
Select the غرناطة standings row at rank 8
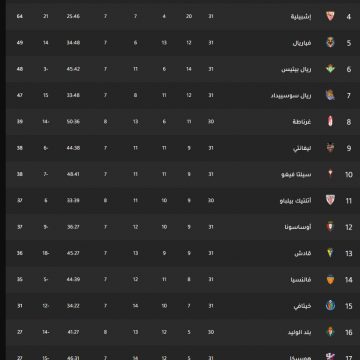(183, 122)
